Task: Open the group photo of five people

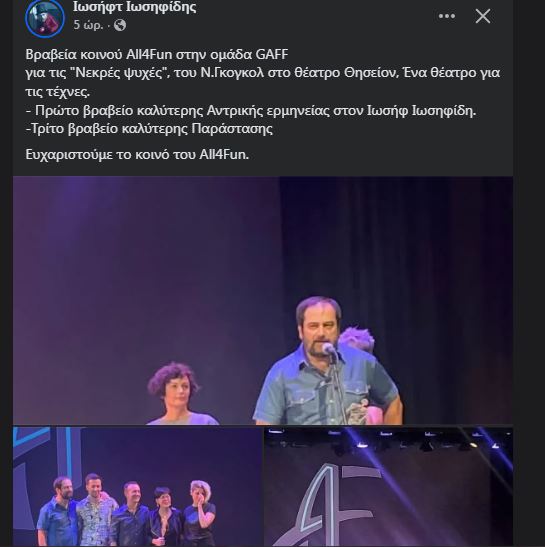Action: pyautogui.click(x=138, y=486)
